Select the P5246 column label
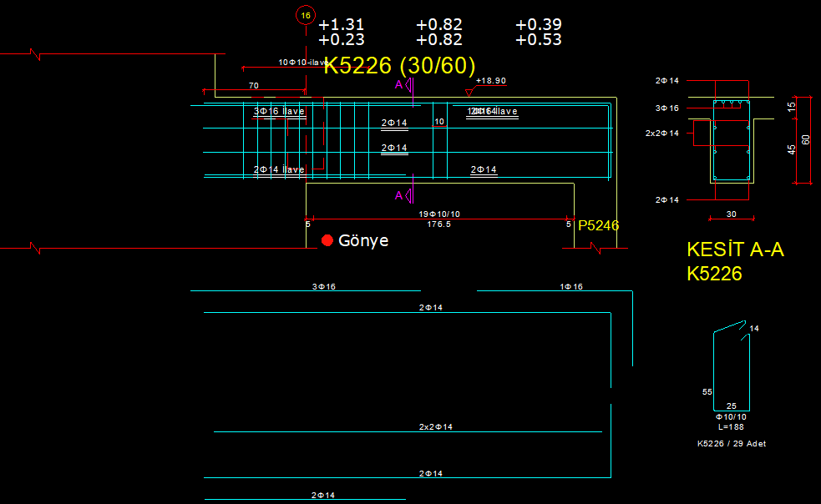The width and height of the screenshot is (821, 504). pyautogui.click(x=599, y=225)
